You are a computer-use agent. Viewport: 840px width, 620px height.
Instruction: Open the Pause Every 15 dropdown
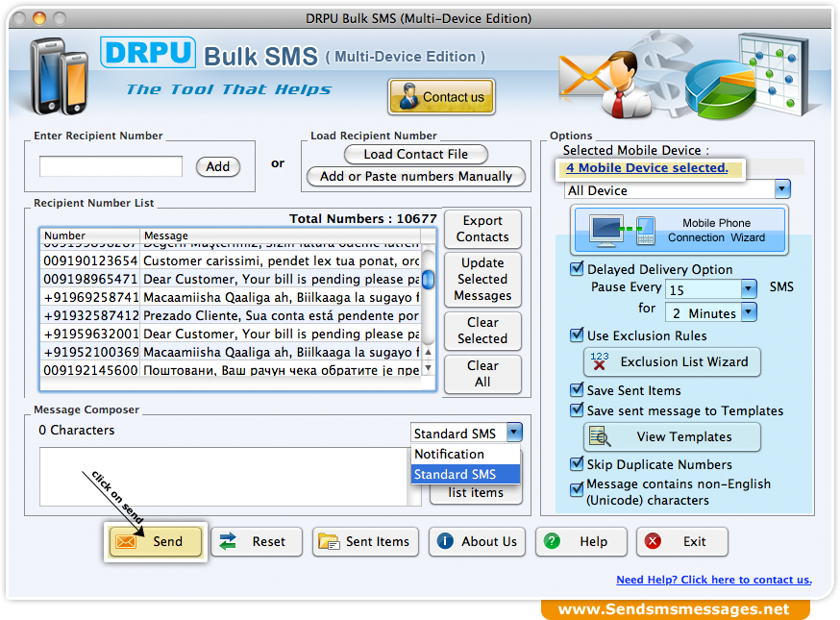click(x=749, y=289)
